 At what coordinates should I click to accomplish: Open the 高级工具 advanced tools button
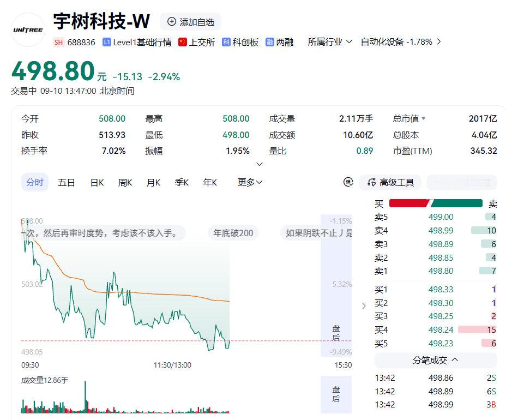tap(390, 182)
